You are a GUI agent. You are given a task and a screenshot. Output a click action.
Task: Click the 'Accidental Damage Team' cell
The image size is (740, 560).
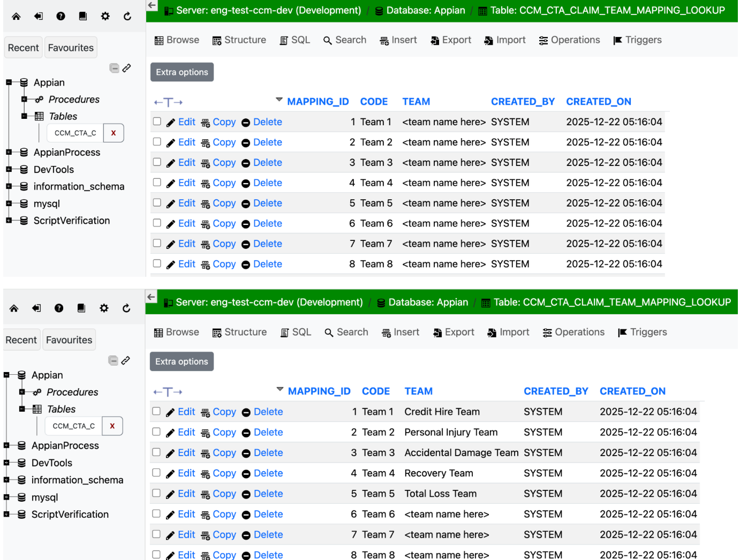coord(462,453)
